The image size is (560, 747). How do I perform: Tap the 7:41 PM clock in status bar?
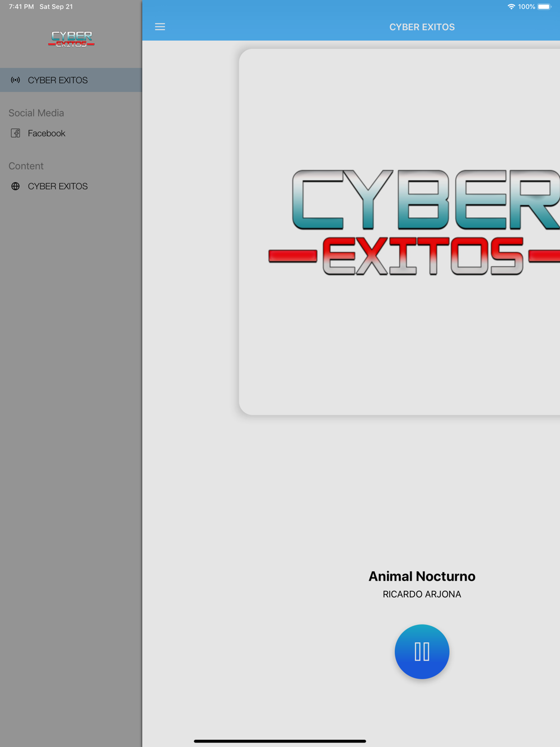pos(21,7)
